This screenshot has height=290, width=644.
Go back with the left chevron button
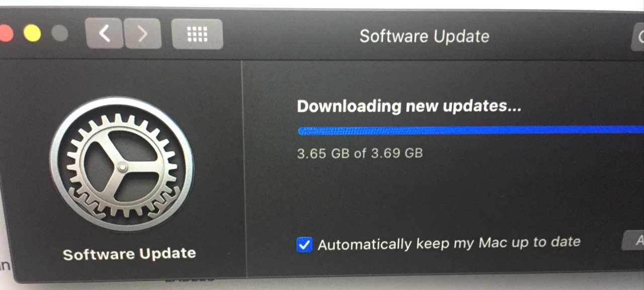[104, 34]
